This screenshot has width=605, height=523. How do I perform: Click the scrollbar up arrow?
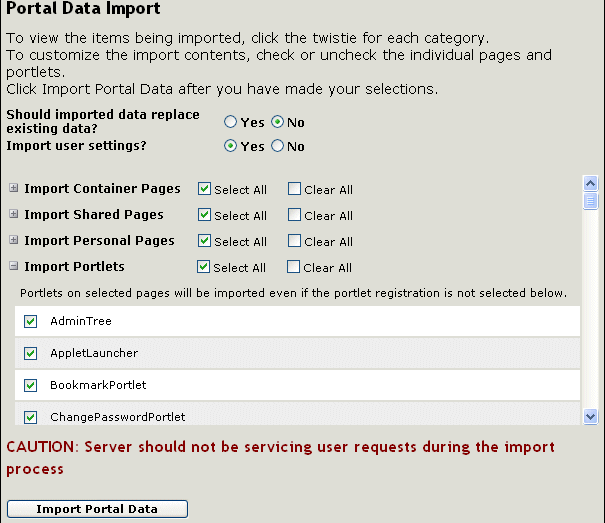(x=590, y=183)
